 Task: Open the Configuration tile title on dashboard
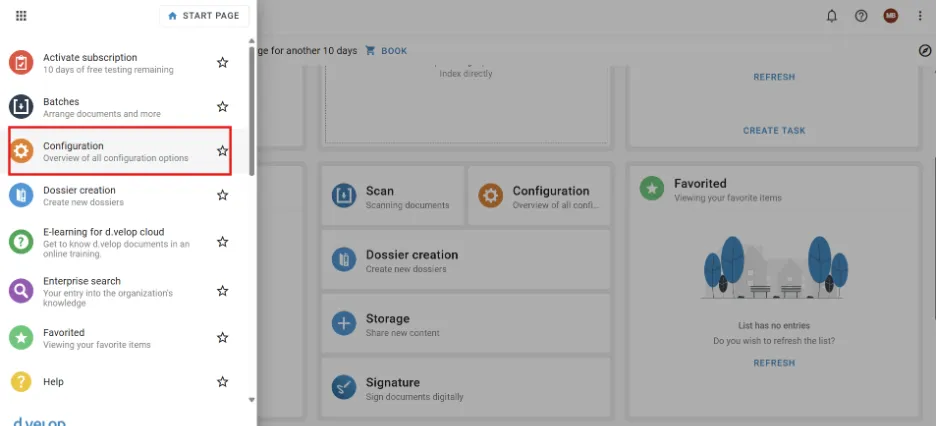pyautogui.click(x=551, y=191)
